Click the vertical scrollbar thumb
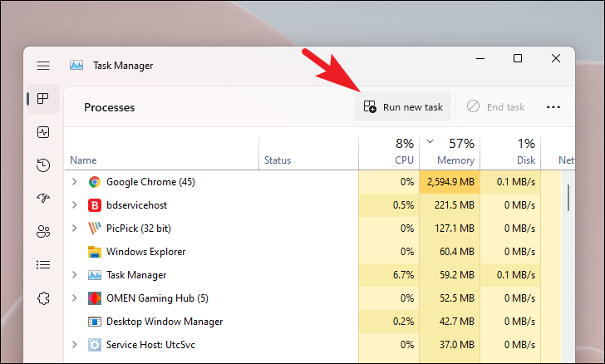Image resolution: width=605 pixels, height=364 pixels. tap(568, 198)
